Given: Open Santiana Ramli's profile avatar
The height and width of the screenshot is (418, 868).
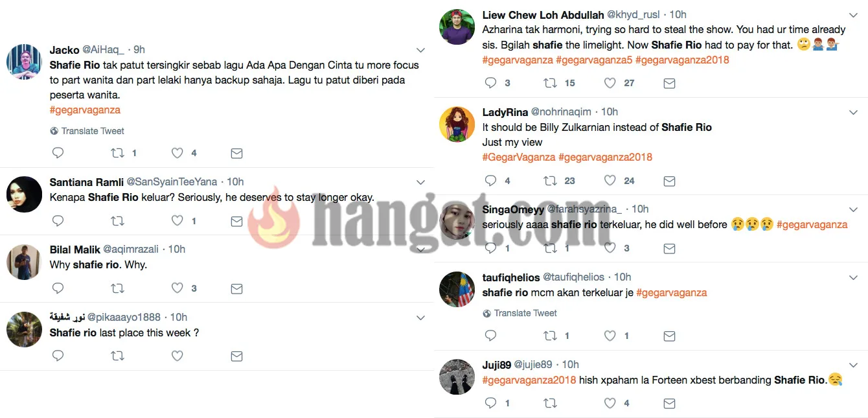Looking at the screenshot, I should [x=24, y=194].
